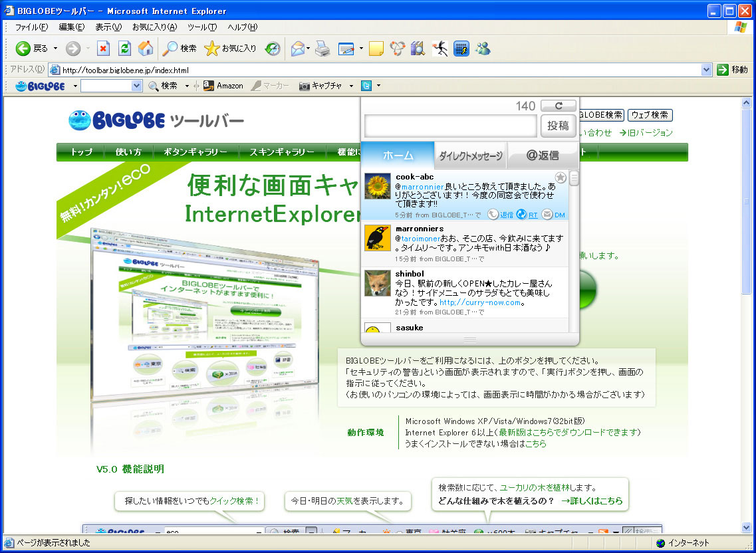The height and width of the screenshot is (553, 756).
Task: Click the Twitter panel bottom resize grip
Action: click(470, 340)
